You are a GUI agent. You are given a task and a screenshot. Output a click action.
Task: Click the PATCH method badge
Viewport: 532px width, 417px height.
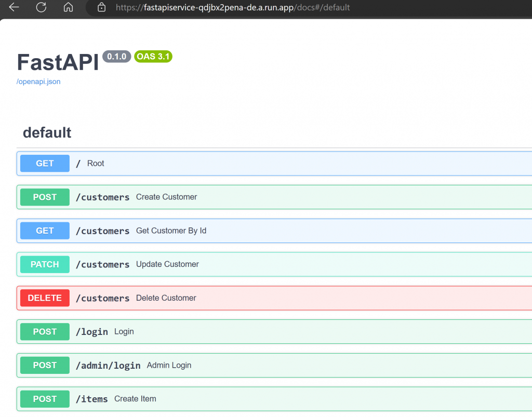[45, 264]
